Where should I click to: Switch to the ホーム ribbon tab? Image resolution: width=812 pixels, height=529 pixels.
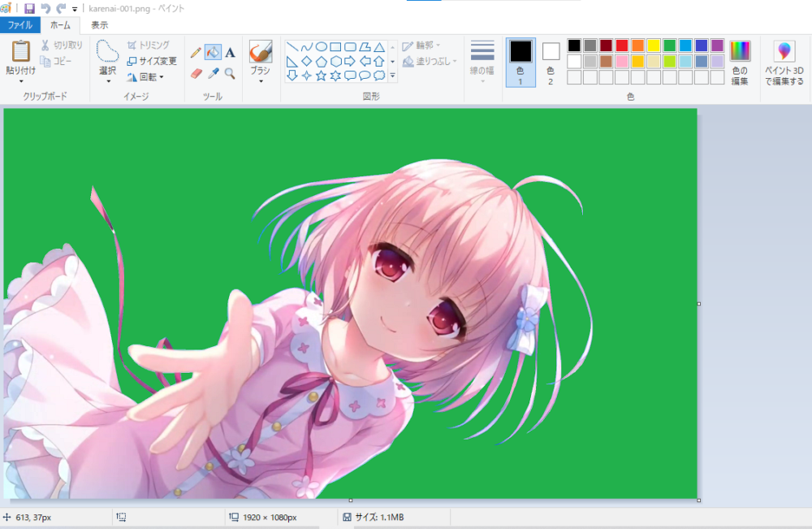tap(60, 25)
